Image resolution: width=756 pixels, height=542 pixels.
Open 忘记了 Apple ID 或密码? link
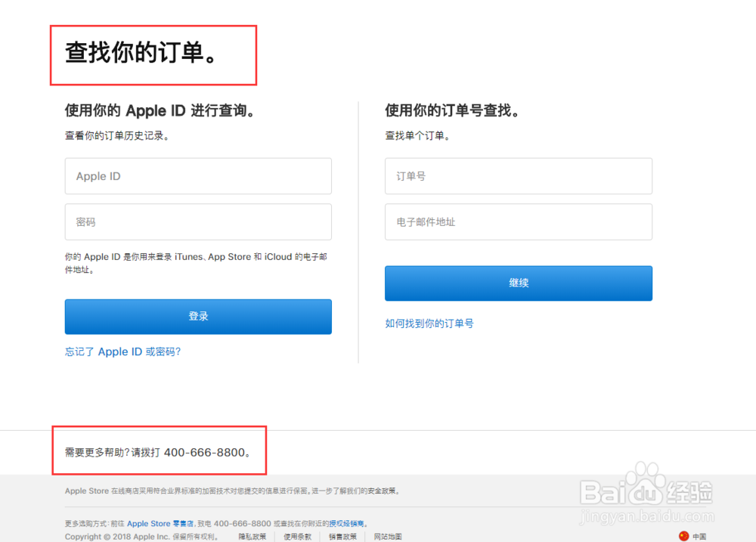coord(123,352)
